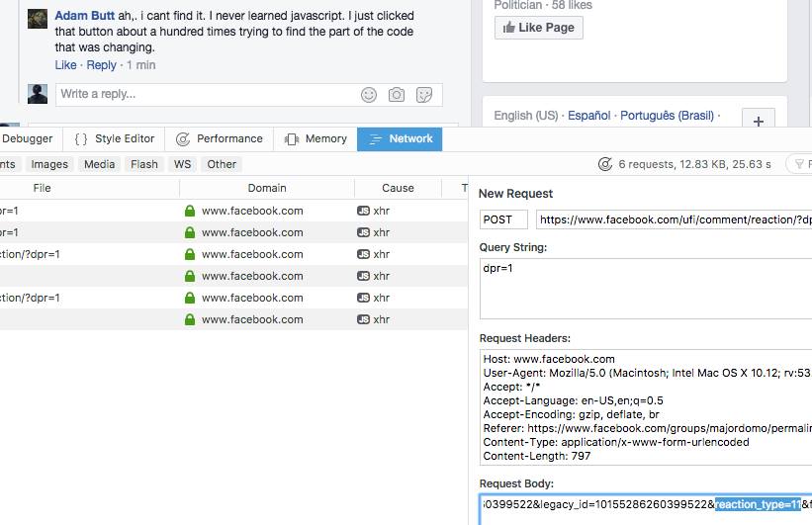The image size is (812, 525).
Task: Sort requests by Domain column
Action: click(x=267, y=188)
